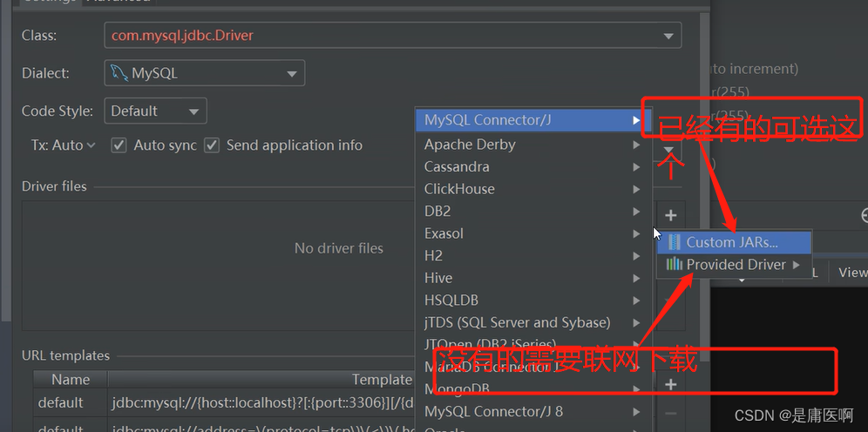Click the plus icon beside URL templates

coord(670,384)
